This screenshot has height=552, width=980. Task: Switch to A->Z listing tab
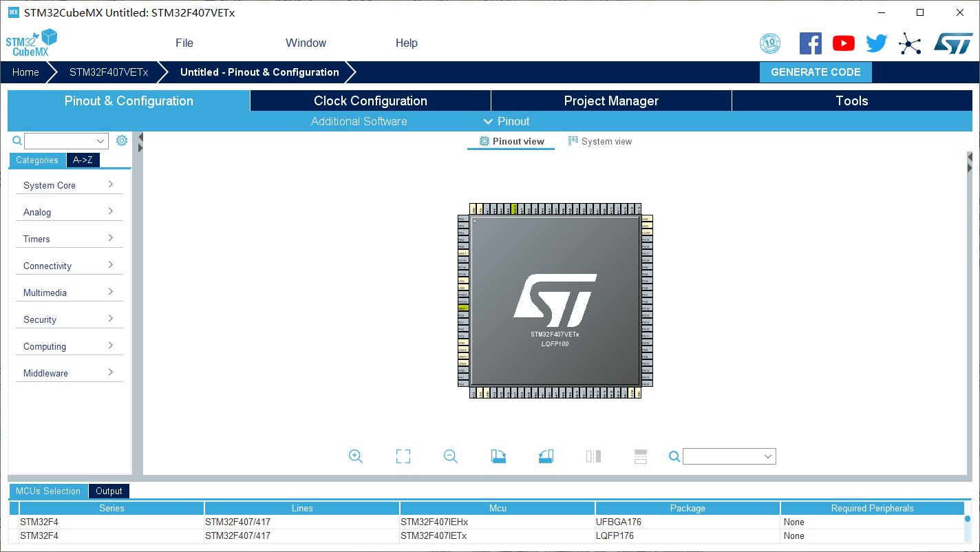[83, 160]
